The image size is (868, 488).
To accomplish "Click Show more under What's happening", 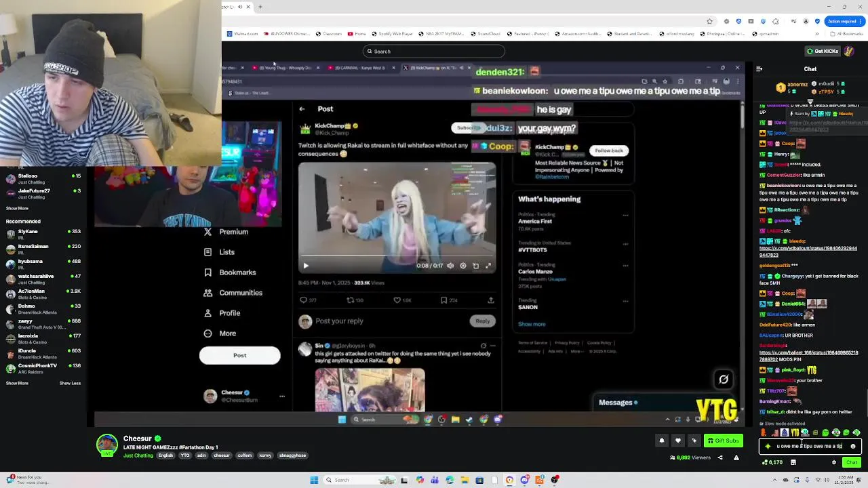I will [x=532, y=324].
